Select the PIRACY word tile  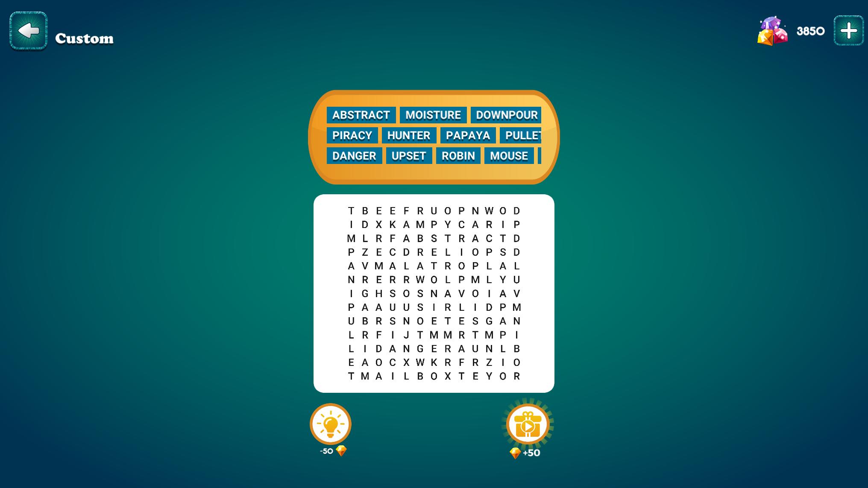tap(352, 135)
